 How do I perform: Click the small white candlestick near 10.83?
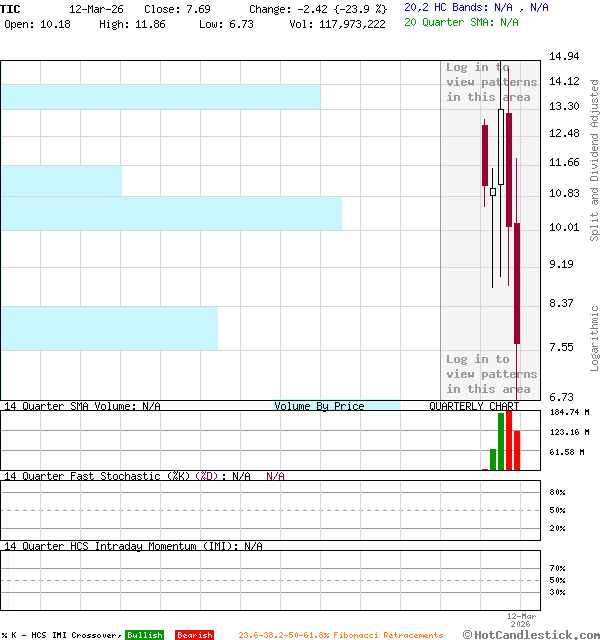tap(493, 190)
